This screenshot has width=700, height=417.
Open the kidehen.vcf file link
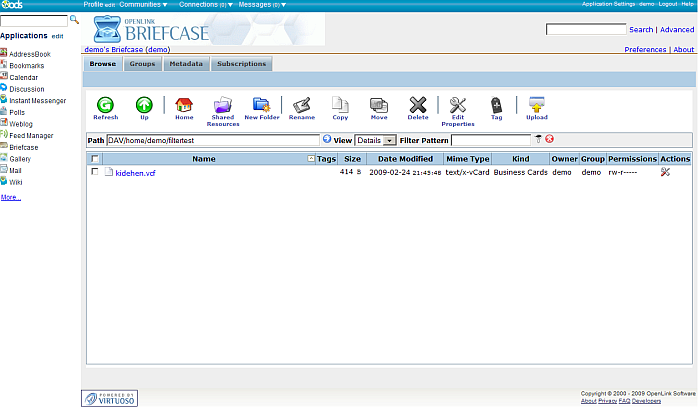click(136, 173)
